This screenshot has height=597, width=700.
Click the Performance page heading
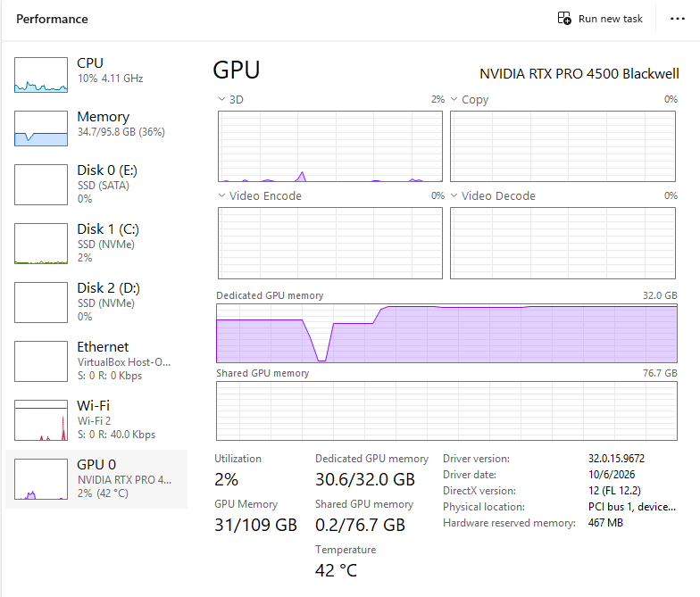(52, 19)
